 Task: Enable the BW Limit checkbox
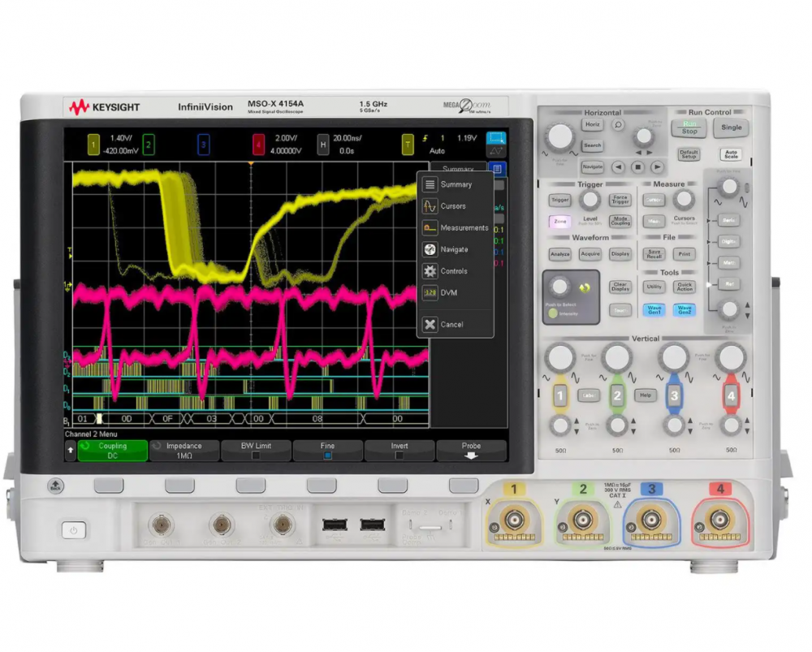[x=256, y=456]
